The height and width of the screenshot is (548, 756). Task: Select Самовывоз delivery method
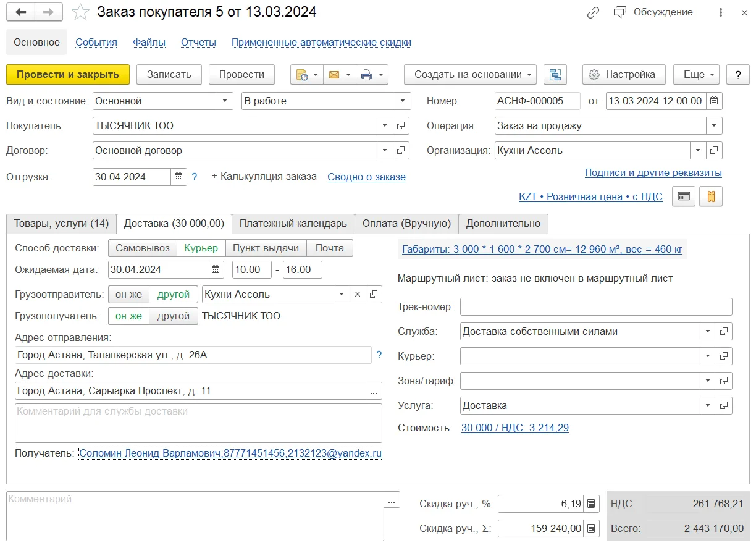pyautogui.click(x=143, y=248)
